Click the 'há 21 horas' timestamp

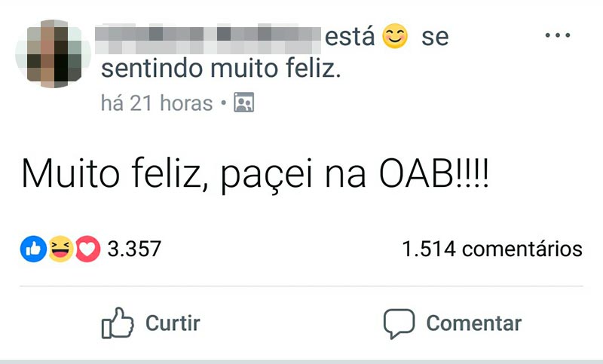pos(157,102)
